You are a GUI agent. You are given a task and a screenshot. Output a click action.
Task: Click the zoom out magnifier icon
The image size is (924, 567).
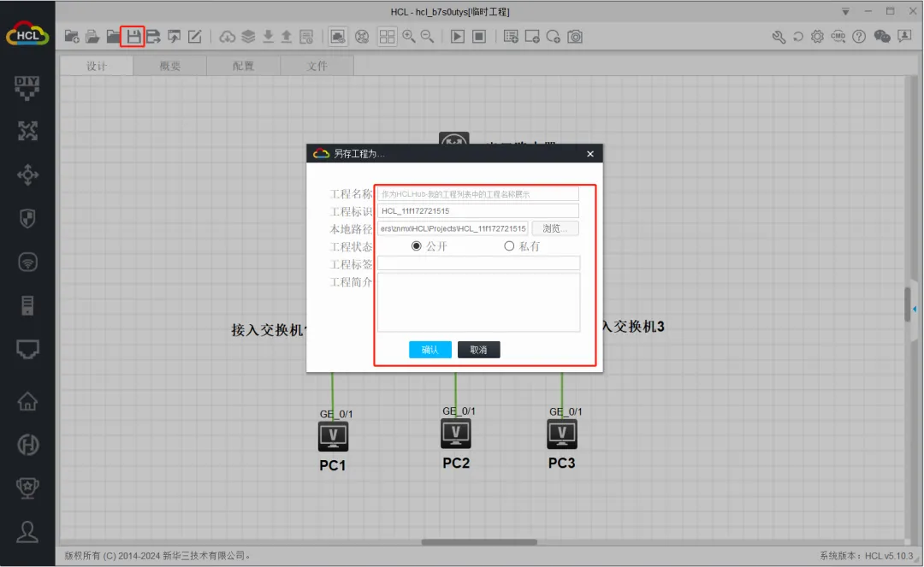(427, 37)
